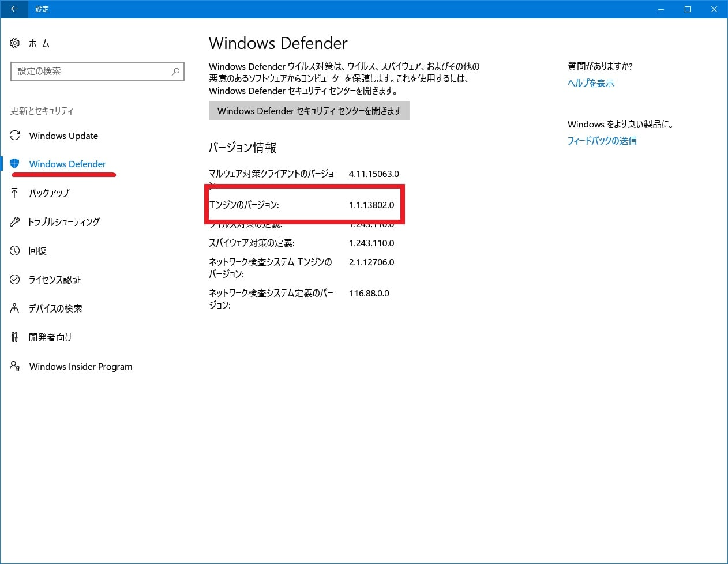Screen dimensions: 728x564
Task: Open Windows Defender セキュリティ センター button
Action: pyautogui.click(x=309, y=111)
